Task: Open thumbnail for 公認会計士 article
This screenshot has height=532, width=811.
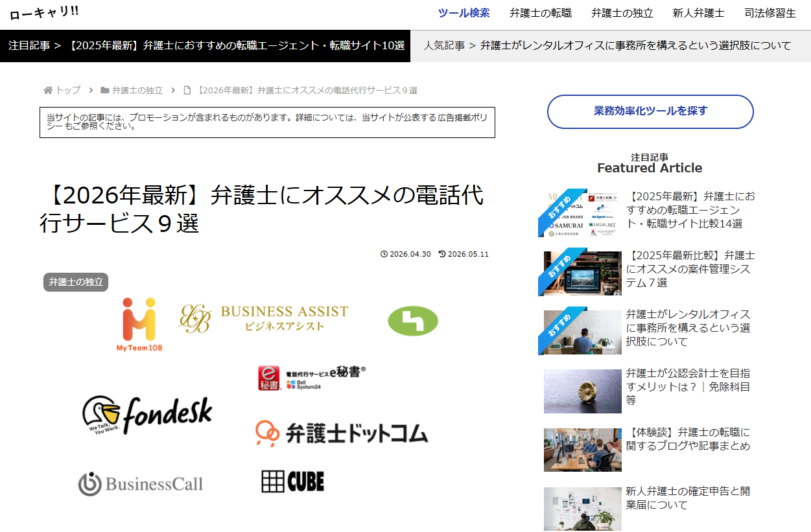Action: pyautogui.click(x=582, y=391)
